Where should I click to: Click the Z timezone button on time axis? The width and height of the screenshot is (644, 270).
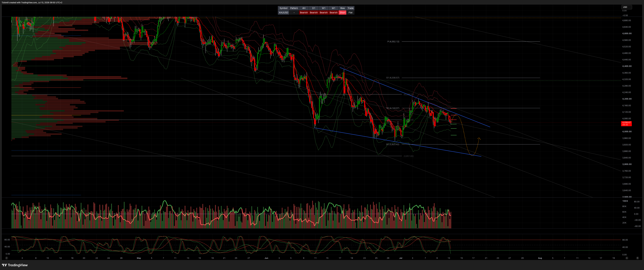tap(7, 258)
